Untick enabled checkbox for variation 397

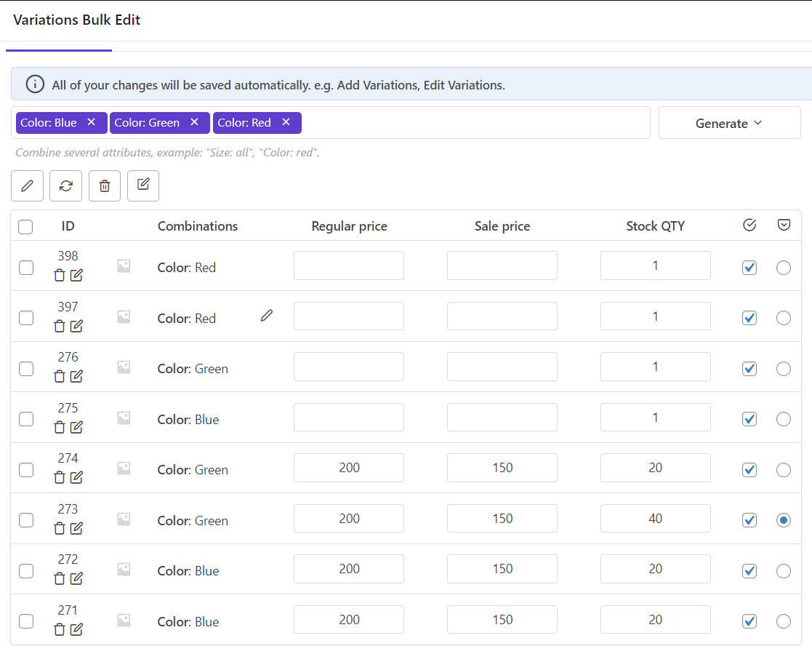[x=749, y=318]
